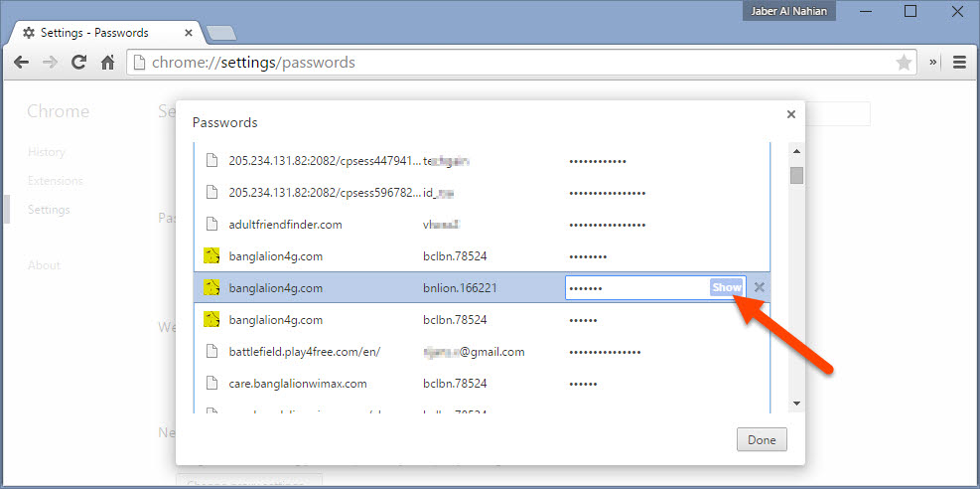Click username bnlion.166221
This screenshot has height=489, width=980.
[x=460, y=288]
